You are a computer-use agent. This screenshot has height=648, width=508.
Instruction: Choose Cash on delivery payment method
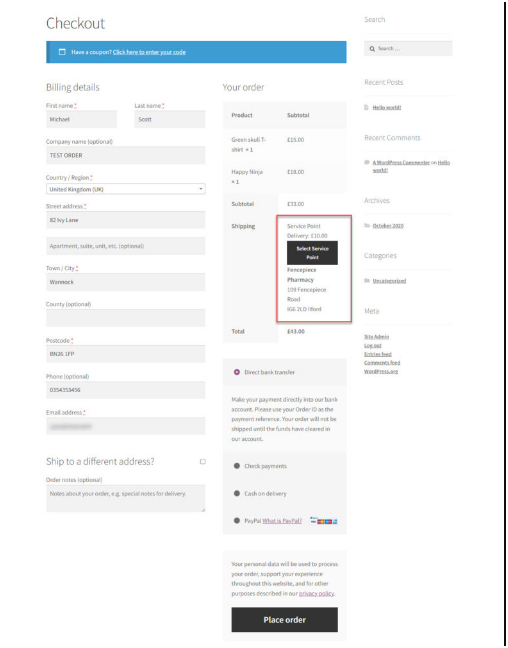[x=236, y=493]
